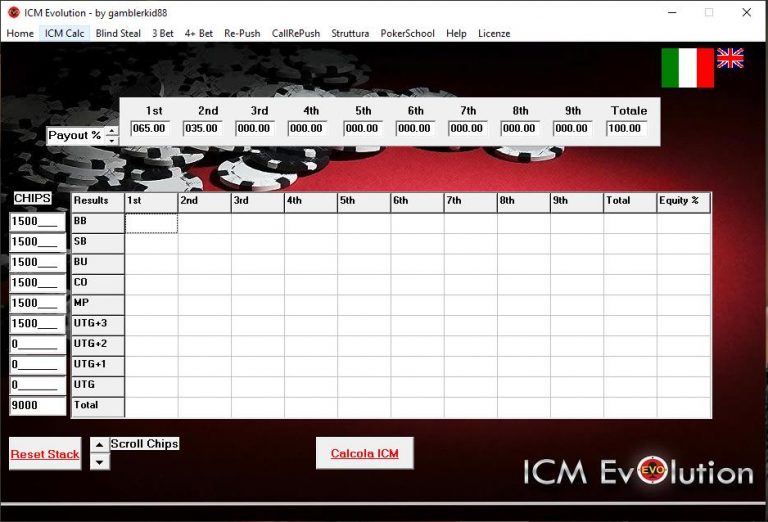
Task: Open the Blind Steal menu
Action: pos(118,33)
